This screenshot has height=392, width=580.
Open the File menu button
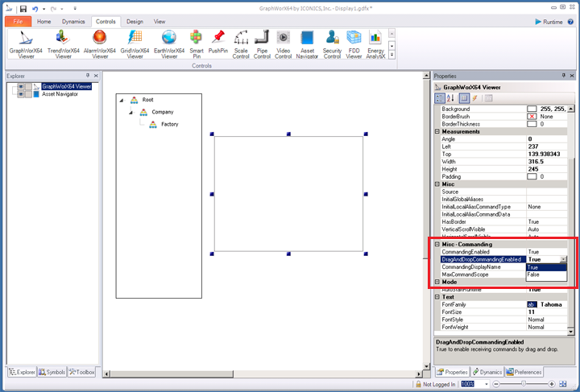coord(17,22)
